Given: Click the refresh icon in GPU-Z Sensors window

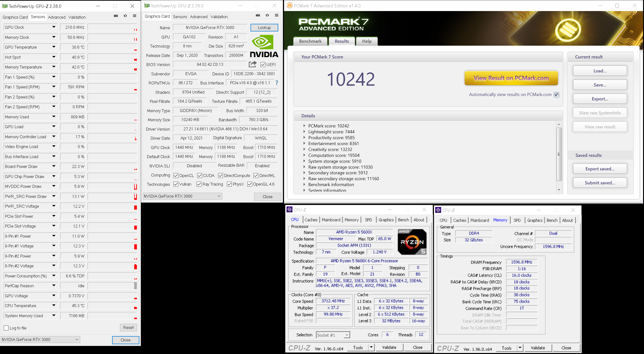Looking at the screenshot, I should (x=125, y=16).
